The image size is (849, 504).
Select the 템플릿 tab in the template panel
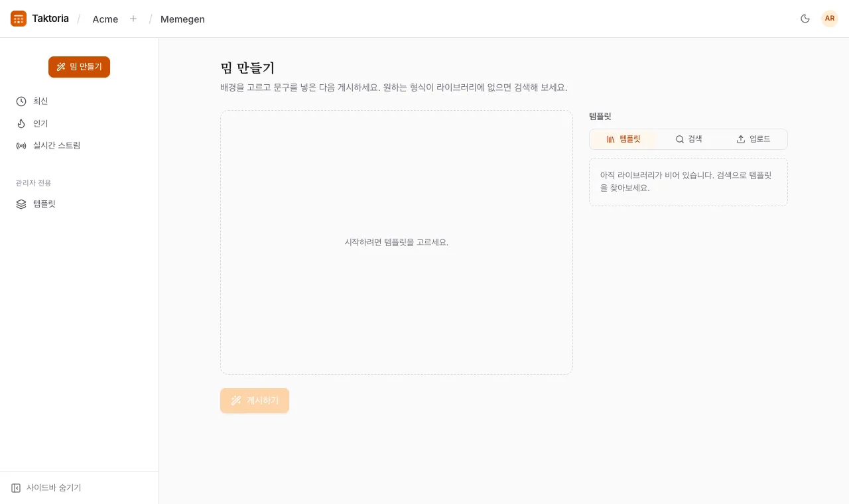pyautogui.click(x=623, y=139)
